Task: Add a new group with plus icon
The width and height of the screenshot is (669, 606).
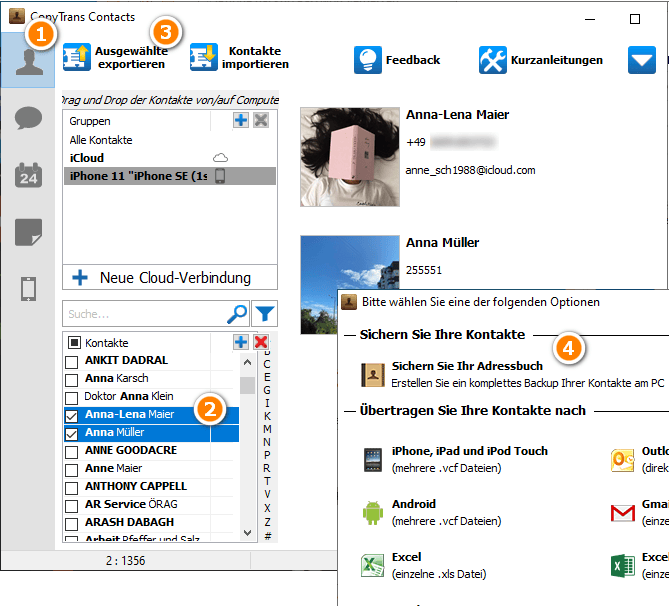Action: click(x=241, y=120)
